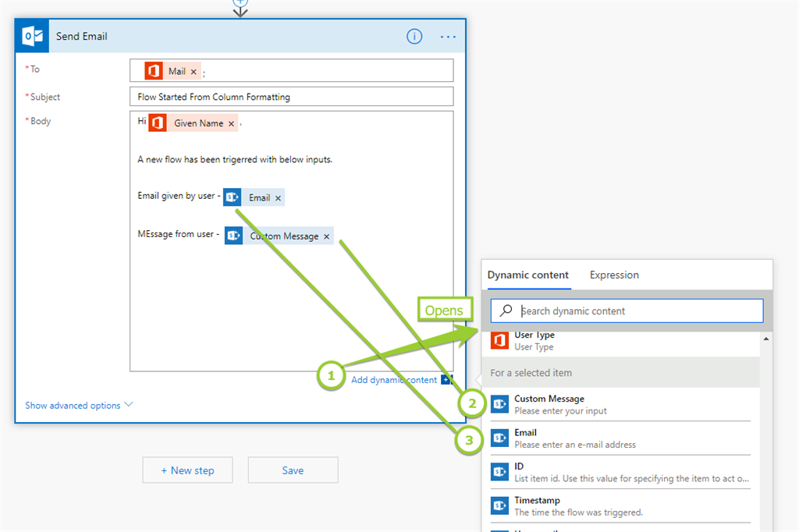Click the SharePoint icon beside Custom Message item
The height and width of the screenshot is (532, 799).
click(499, 404)
